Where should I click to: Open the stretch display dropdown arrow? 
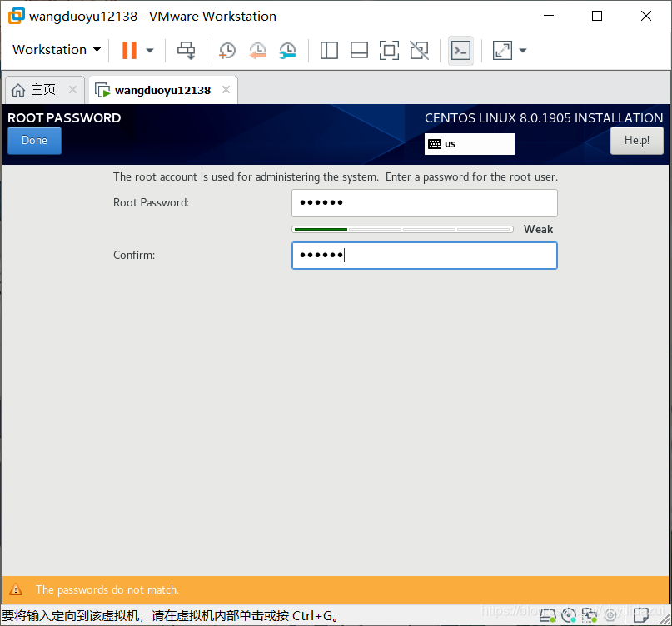(522, 50)
